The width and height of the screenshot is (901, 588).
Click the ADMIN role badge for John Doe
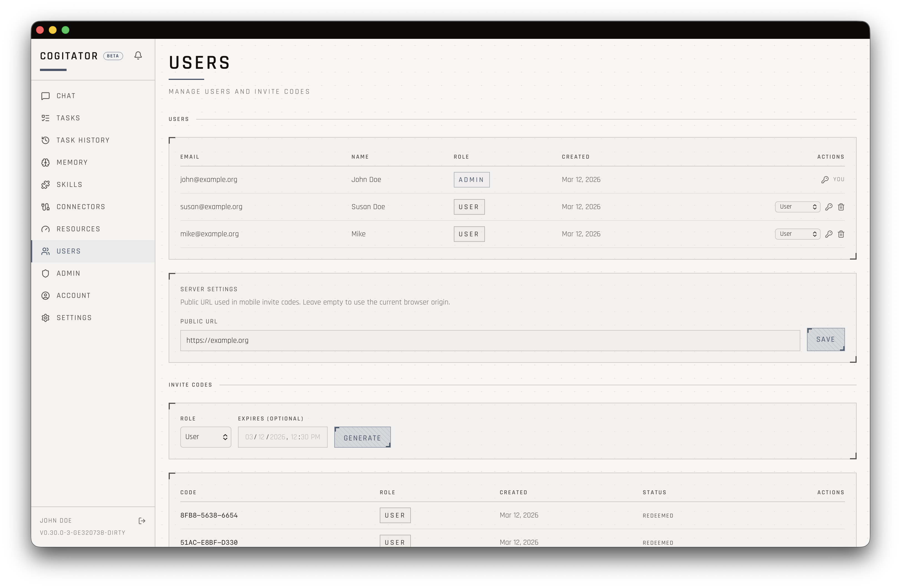coord(471,180)
